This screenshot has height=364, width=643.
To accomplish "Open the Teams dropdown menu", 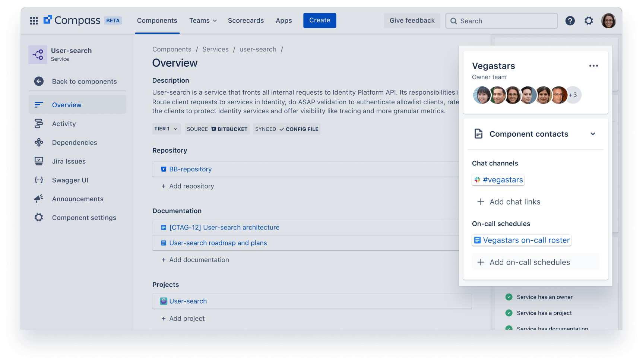I will tap(203, 20).
